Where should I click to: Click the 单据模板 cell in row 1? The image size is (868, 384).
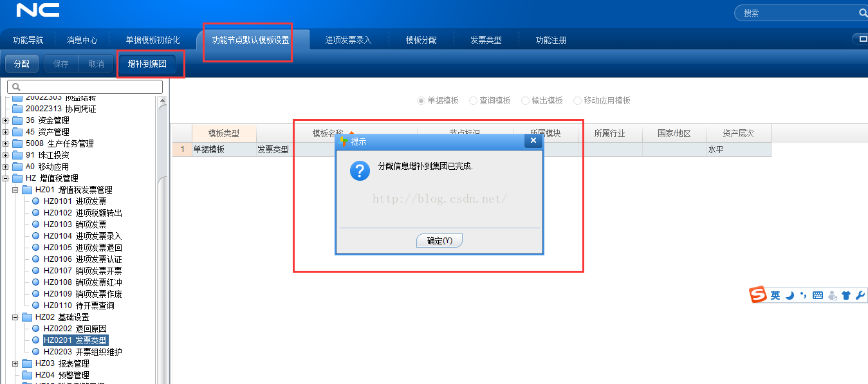(x=224, y=149)
